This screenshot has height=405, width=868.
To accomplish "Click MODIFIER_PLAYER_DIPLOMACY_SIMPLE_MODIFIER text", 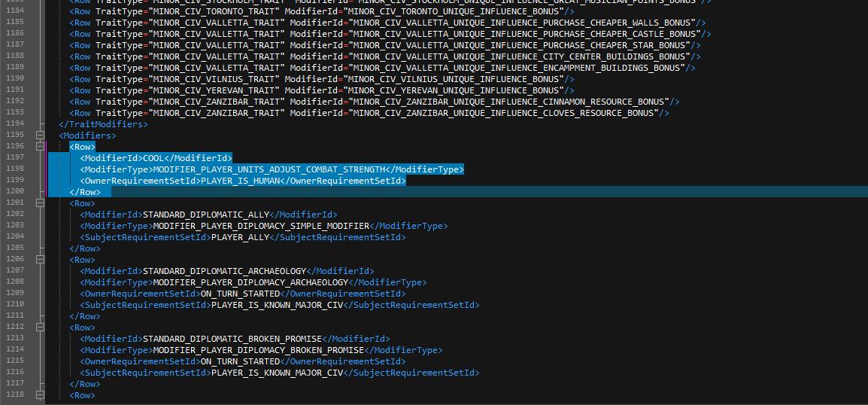I will point(261,226).
